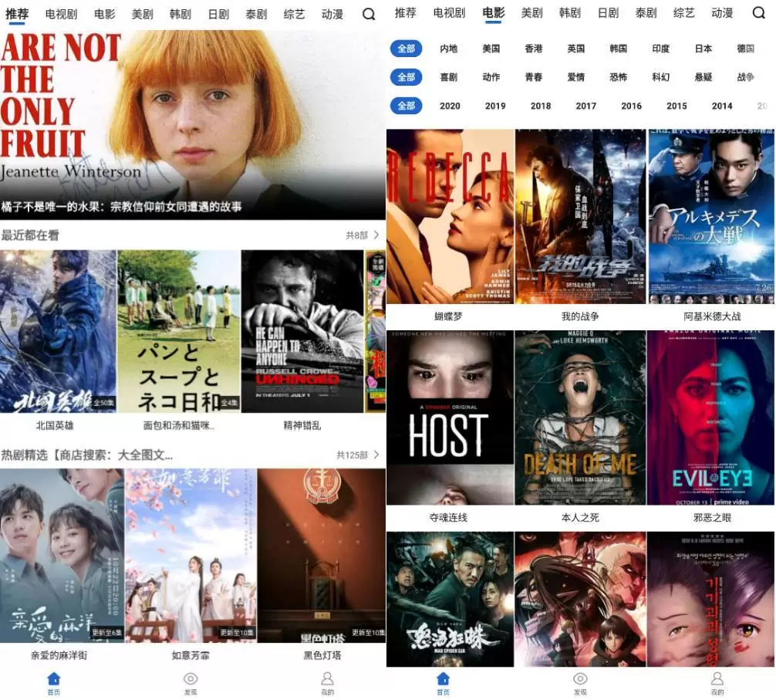
Task: Open the 本人之死 Death of Me poster
Action: (581, 418)
